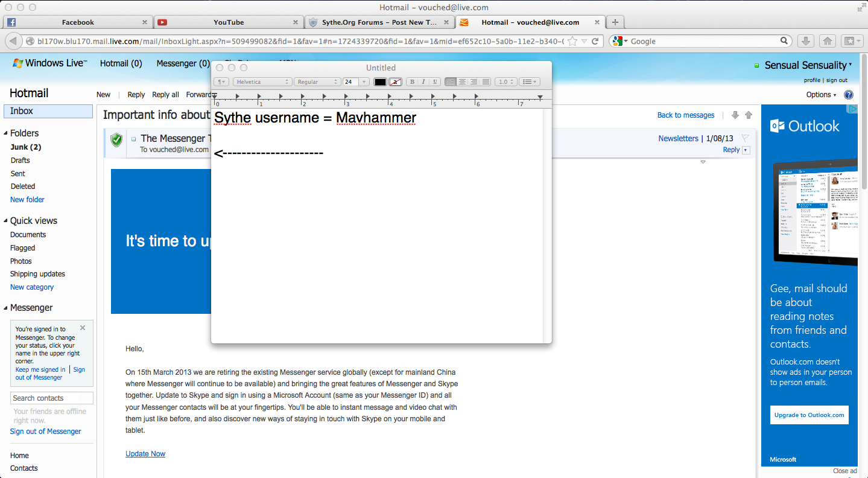
Task: Dismiss the Messenger signed-in notice
Action: click(x=83, y=328)
